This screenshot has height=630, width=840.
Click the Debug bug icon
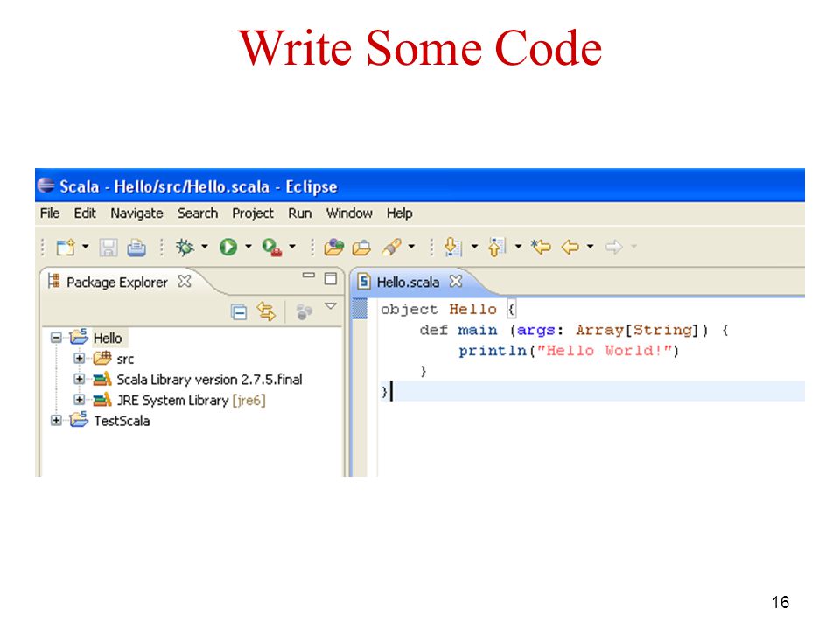click(x=185, y=247)
